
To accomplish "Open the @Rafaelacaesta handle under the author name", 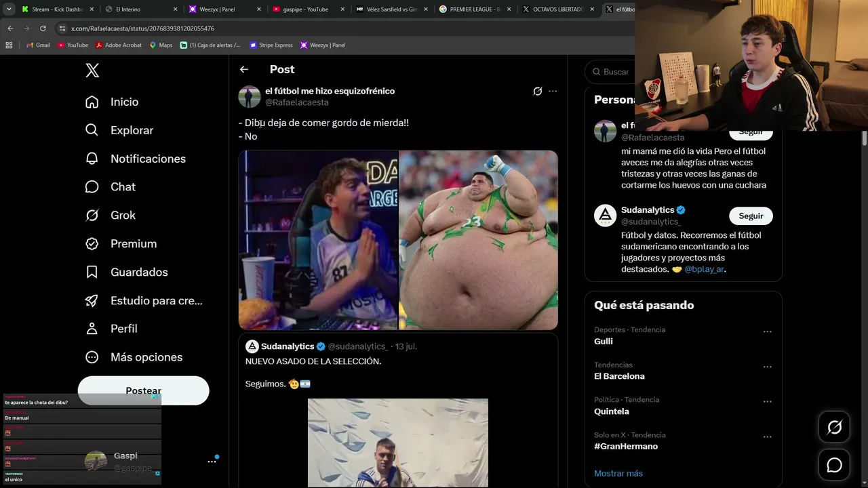I will [296, 102].
